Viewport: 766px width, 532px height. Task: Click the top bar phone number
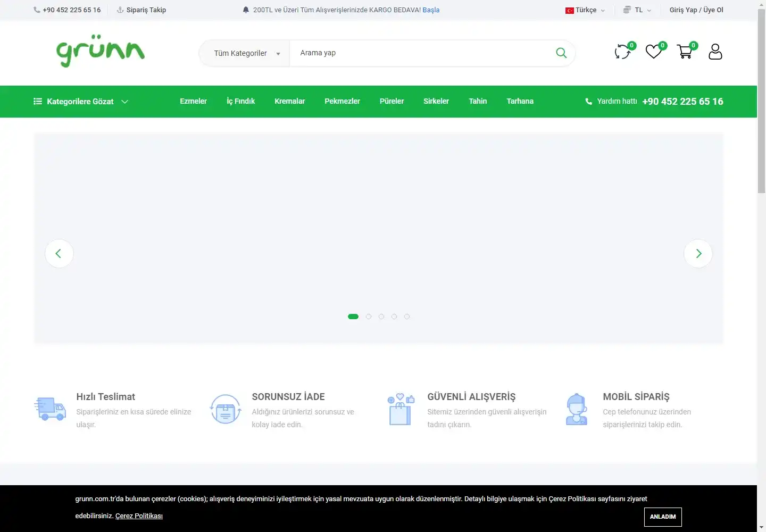[71, 10]
